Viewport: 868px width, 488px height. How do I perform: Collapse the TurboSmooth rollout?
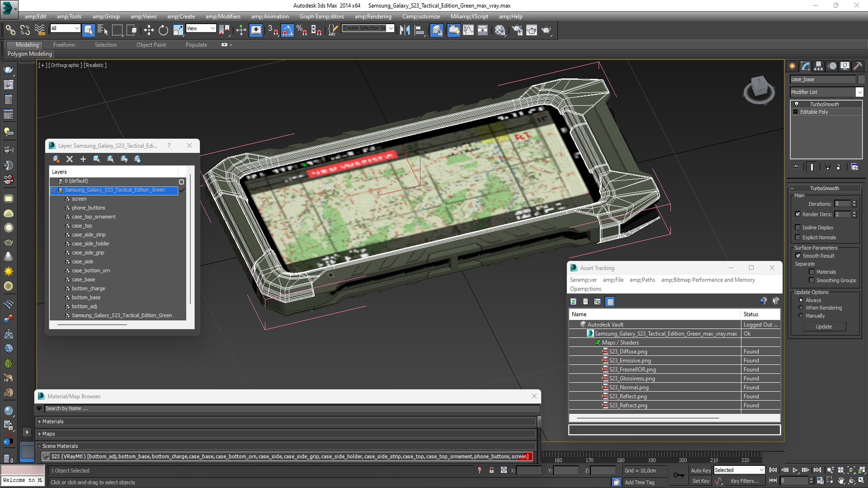[792, 188]
